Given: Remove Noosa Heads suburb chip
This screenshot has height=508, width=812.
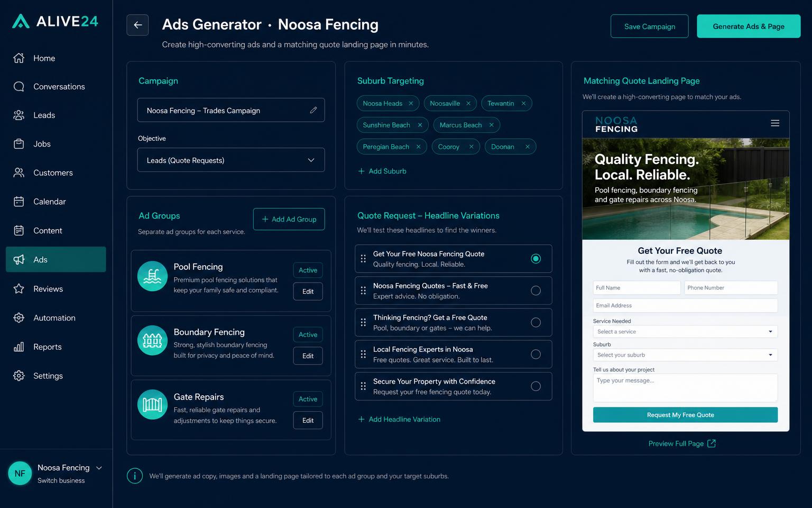Looking at the screenshot, I should tap(411, 104).
